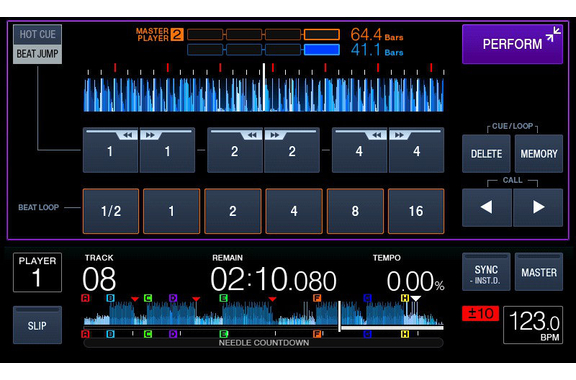Click the orange 64.4 Bars readout
Screen dimensions: 576x380
click(x=377, y=35)
